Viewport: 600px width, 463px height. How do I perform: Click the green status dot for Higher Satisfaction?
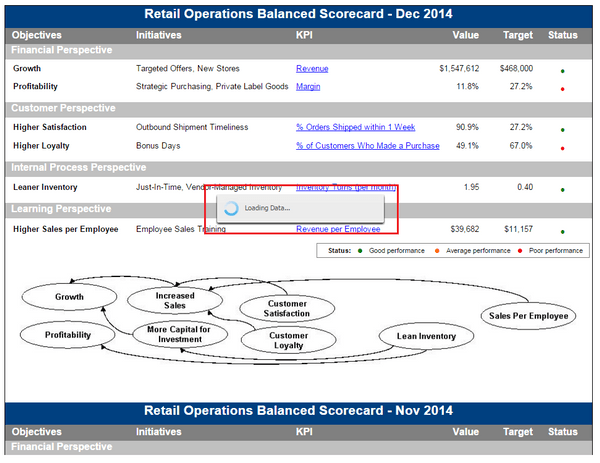click(562, 130)
